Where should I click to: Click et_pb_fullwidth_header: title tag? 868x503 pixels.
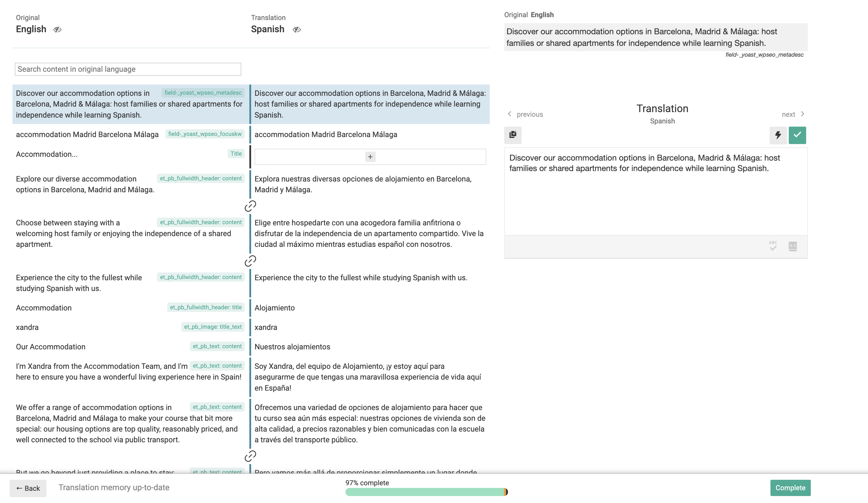[206, 307]
